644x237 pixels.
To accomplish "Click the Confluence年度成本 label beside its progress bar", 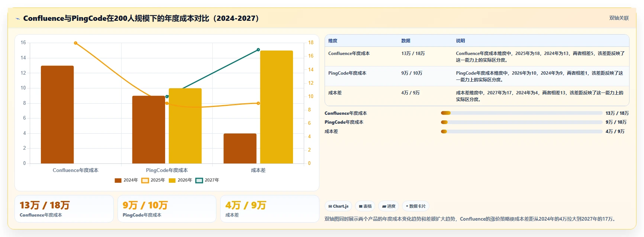I will (x=346, y=113).
